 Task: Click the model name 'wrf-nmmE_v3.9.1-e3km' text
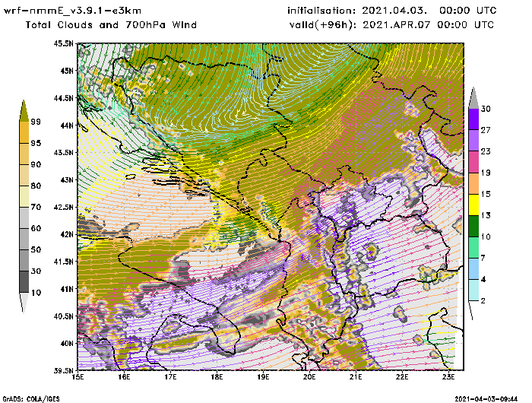click(x=72, y=11)
